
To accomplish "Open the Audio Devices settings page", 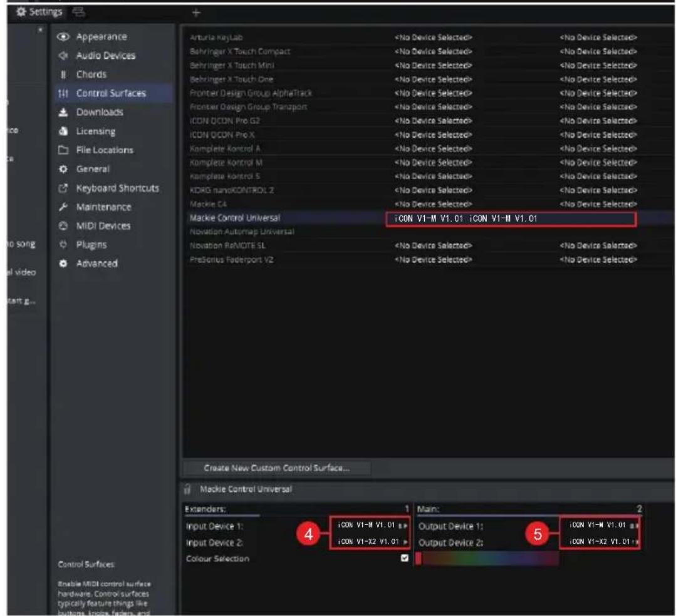I will tap(106, 56).
